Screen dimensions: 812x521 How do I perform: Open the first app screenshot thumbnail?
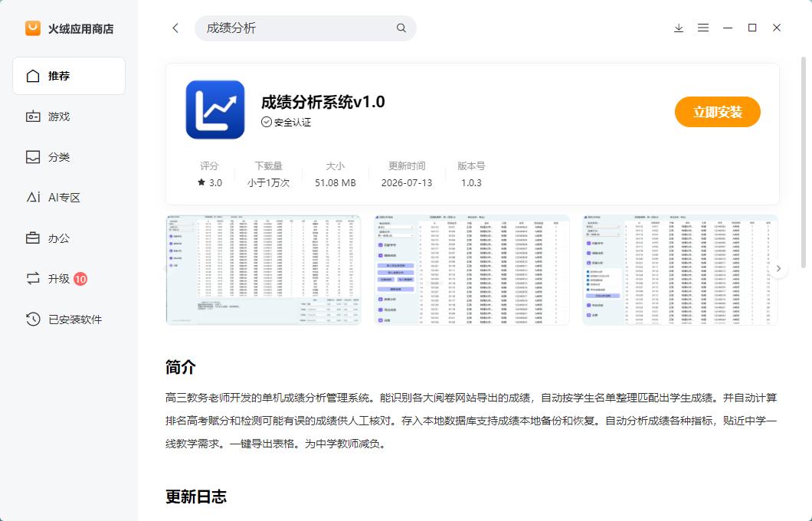(x=264, y=270)
